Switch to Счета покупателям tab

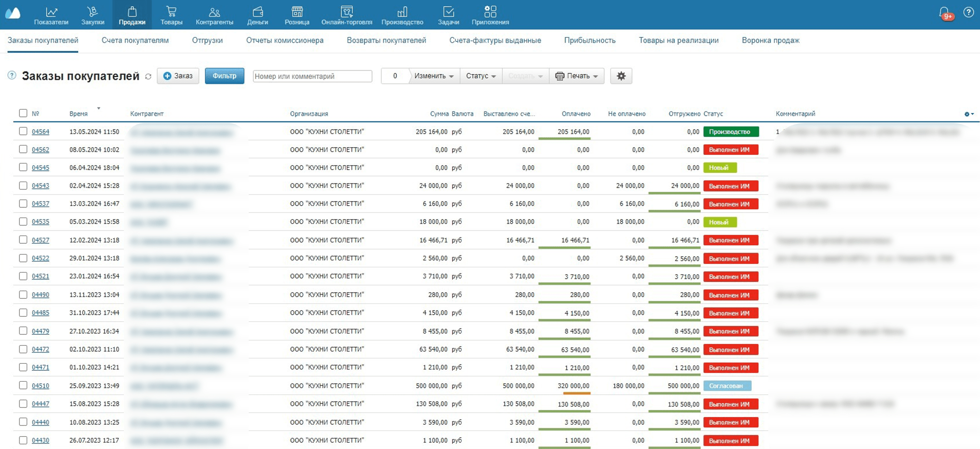135,40
